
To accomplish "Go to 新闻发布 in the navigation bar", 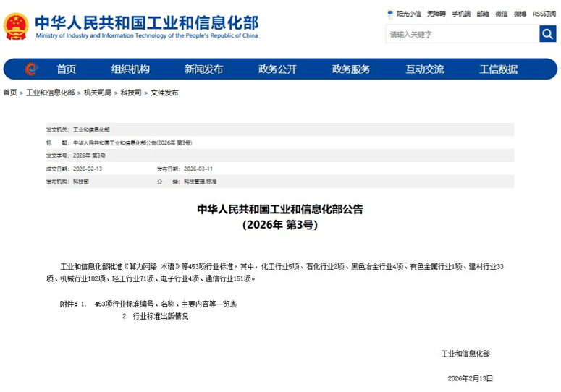I will [203, 69].
